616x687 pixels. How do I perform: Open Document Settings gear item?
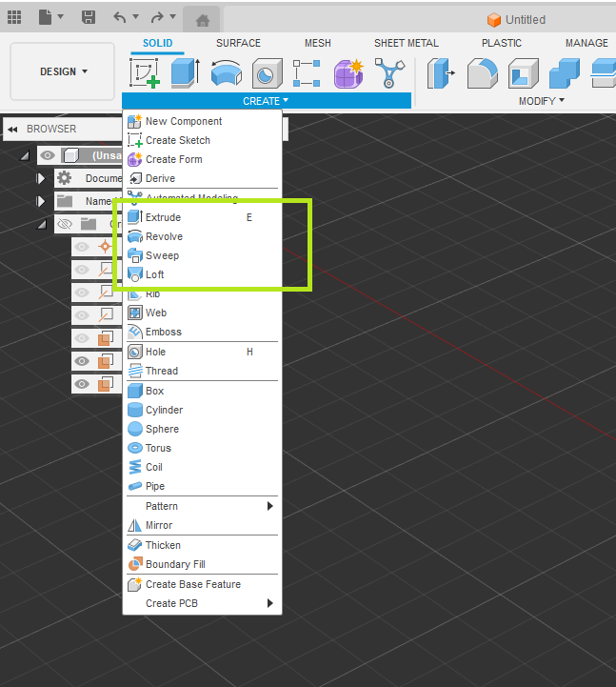(x=65, y=178)
